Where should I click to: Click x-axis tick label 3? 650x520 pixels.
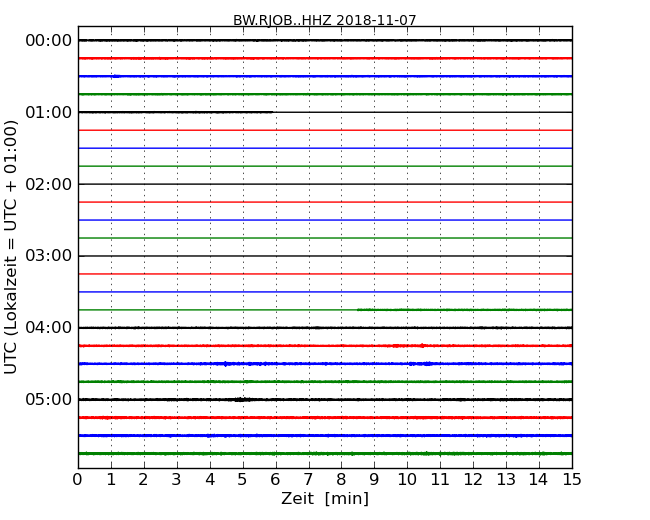177,480
